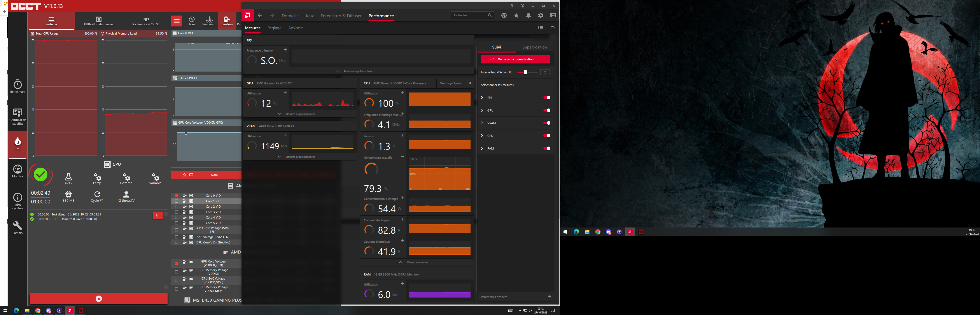This screenshot has height=315, width=980.
Task: Select OCCT Températures sensor tab
Action: [209, 21]
